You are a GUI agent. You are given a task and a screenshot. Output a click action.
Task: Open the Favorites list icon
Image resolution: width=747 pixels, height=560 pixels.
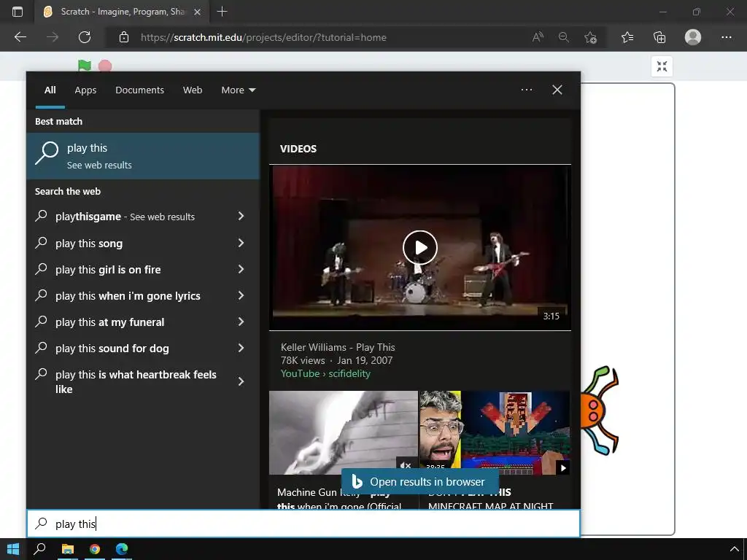[x=627, y=37]
